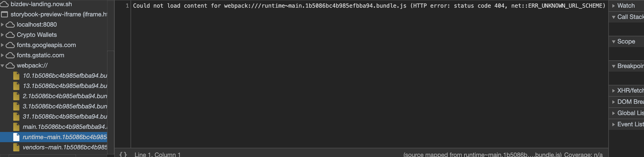Collapse the Scope section
The width and height of the screenshot is (644, 157).
click(614, 41)
